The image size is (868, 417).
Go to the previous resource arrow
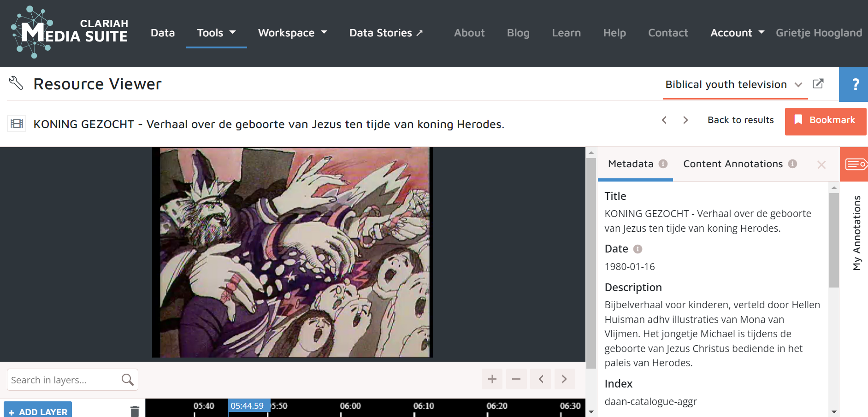(664, 120)
